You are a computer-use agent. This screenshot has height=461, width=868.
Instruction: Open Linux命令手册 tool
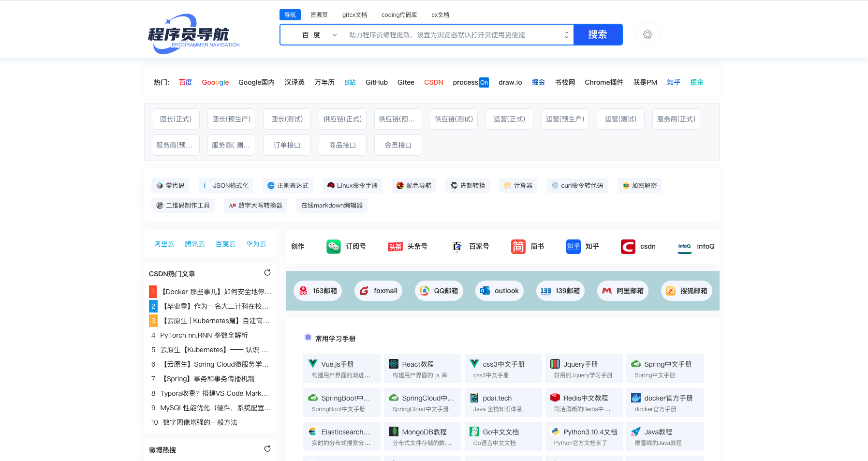353,185
